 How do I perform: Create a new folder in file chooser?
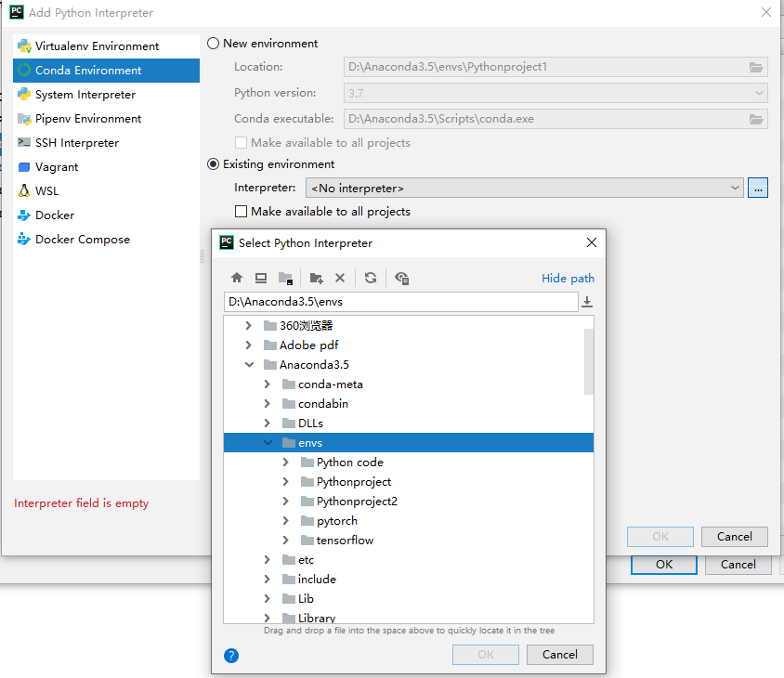(317, 278)
